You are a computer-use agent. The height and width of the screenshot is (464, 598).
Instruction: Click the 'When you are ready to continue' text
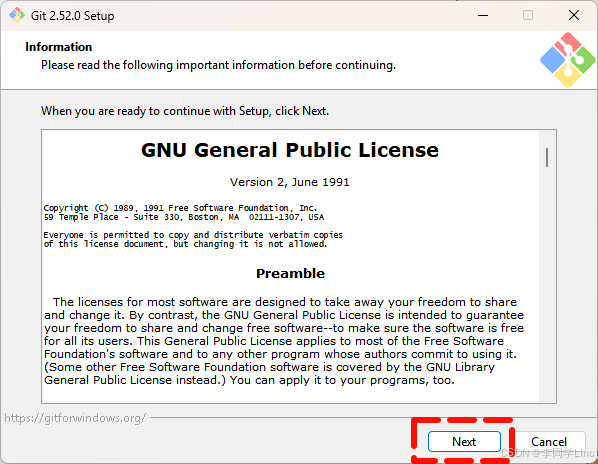pos(185,111)
